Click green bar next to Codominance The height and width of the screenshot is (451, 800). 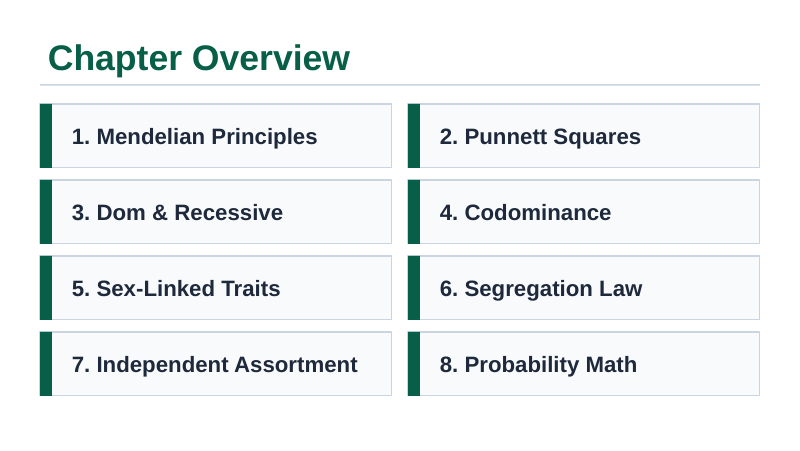click(414, 212)
